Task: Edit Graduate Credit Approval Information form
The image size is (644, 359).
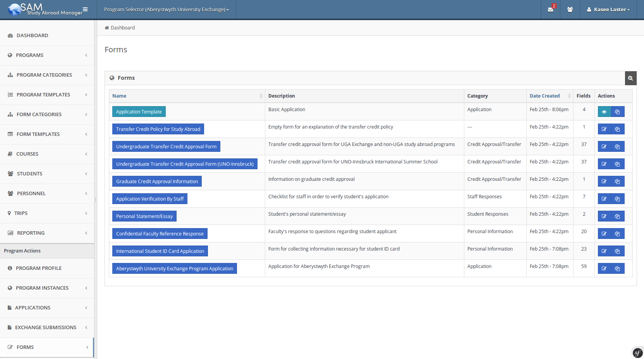Action: click(604, 181)
